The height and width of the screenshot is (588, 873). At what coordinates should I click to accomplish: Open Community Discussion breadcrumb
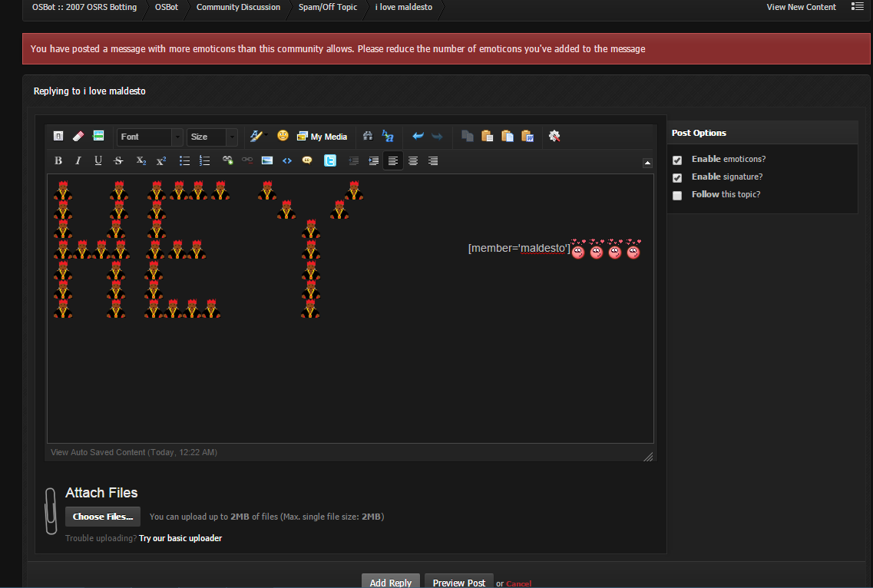(238, 7)
